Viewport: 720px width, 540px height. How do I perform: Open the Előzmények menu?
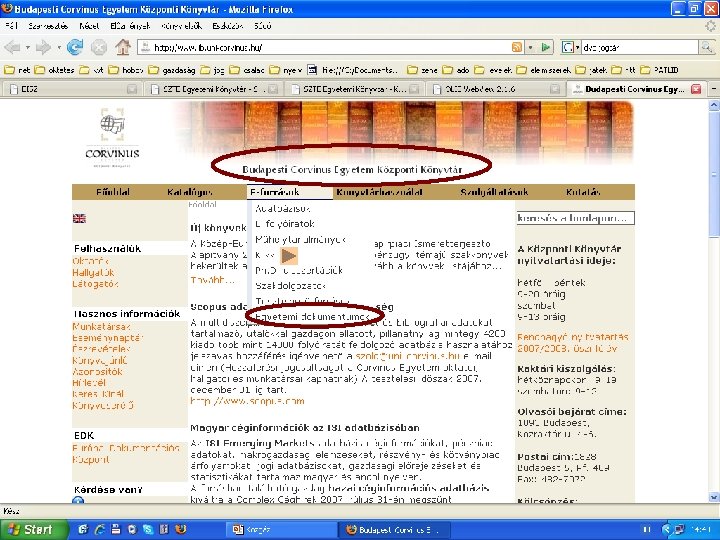click(x=130, y=26)
